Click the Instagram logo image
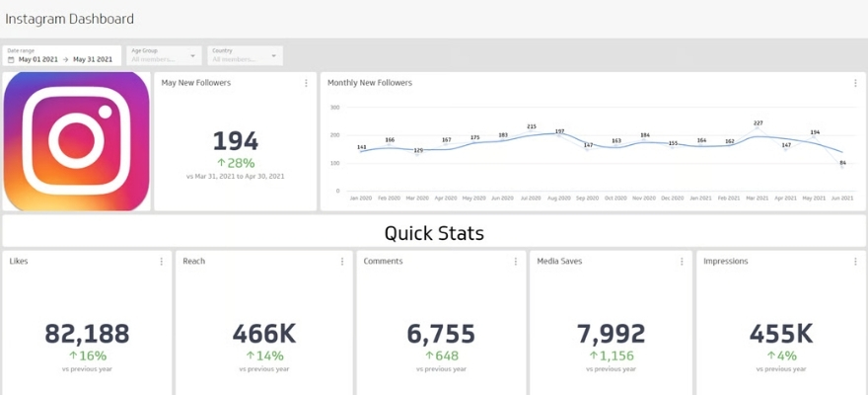 pyautogui.click(x=76, y=141)
